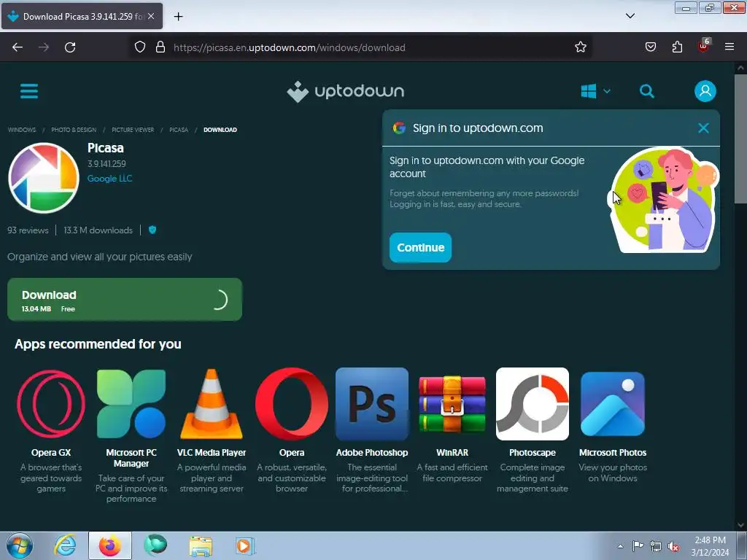This screenshot has height=560, width=747.
Task: Open Opera browser red icon
Action: click(x=292, y=404)
